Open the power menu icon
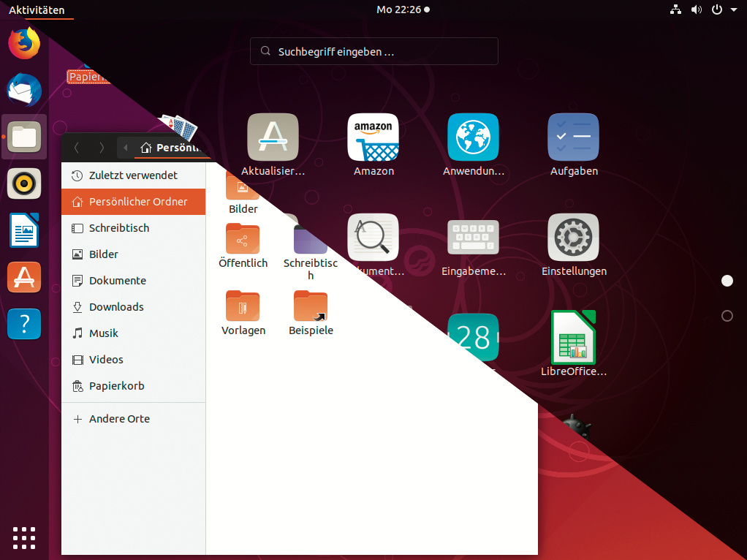Image resolution: width=747 pixels, height=560 pixels. [717, 10]
